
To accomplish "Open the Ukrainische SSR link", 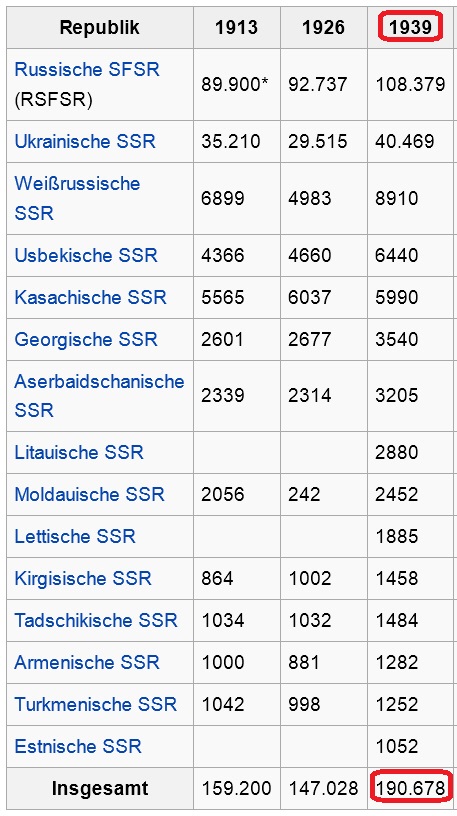I will click(x=85, y=142).
